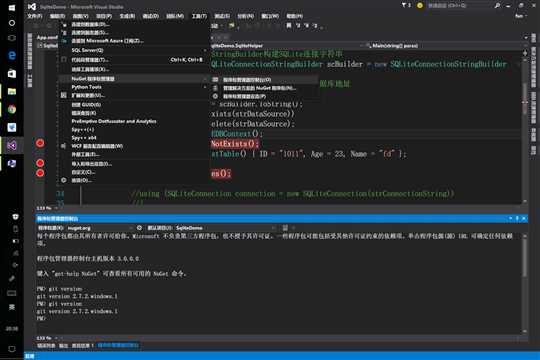Click the split editor handle
Viewport: 540px width, 360px height.
point(525,53)
